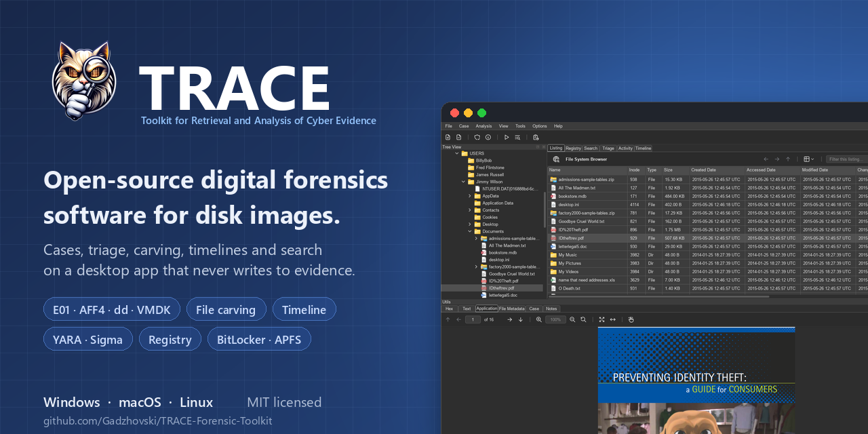Screen dimensions: 868x434
Task: Click the viewer next page down arrow
Action: coord(521,319)
